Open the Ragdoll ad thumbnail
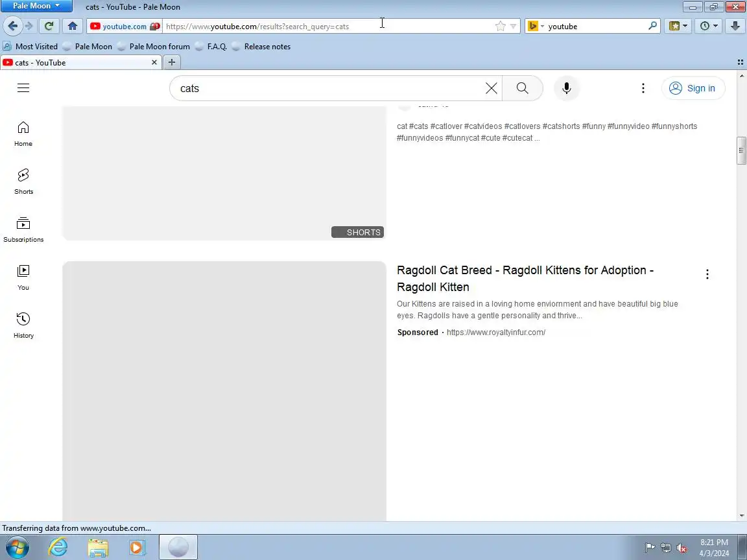The width and height of the screenshot is (747, 560). (224, 390)
